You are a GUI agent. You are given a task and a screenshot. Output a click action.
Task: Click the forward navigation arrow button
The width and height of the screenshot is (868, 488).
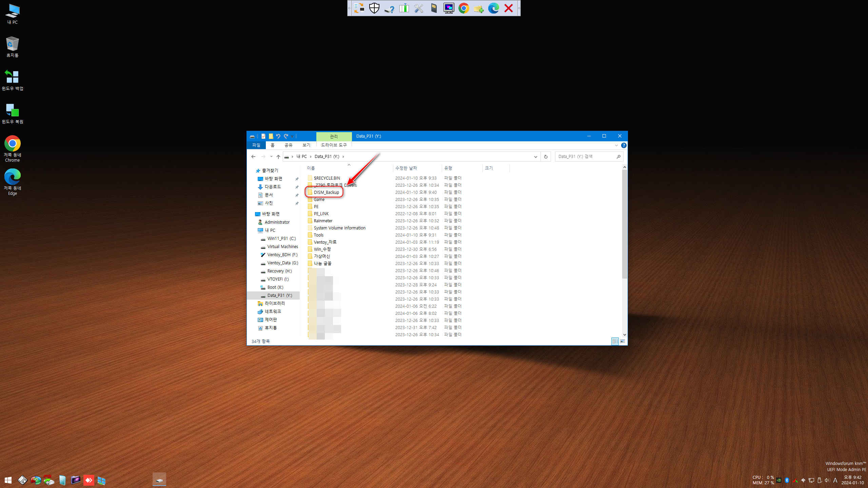pos(263,156)
